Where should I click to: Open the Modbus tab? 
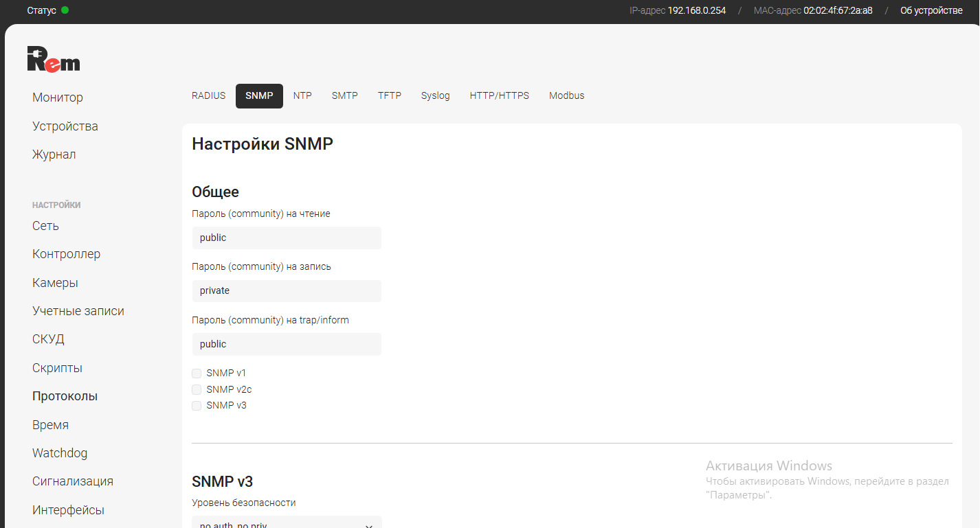click(566, 95)
